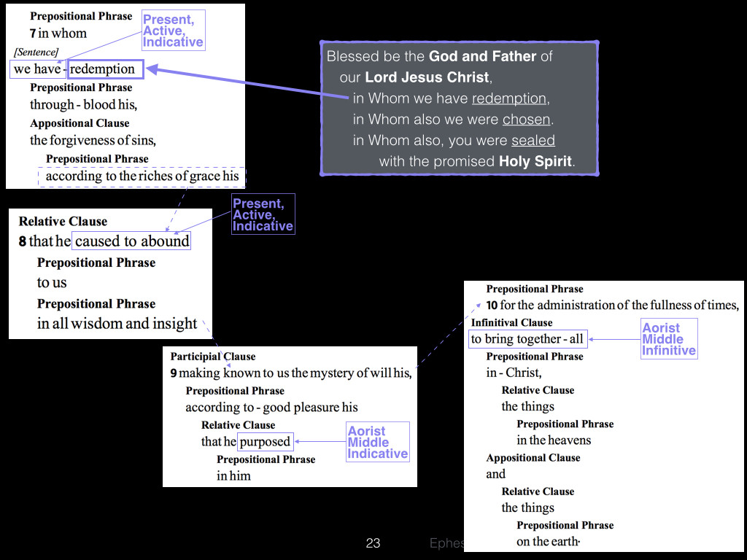Click "the forgiveness of sins," line
747x560 pixels.
pos(93,141)
